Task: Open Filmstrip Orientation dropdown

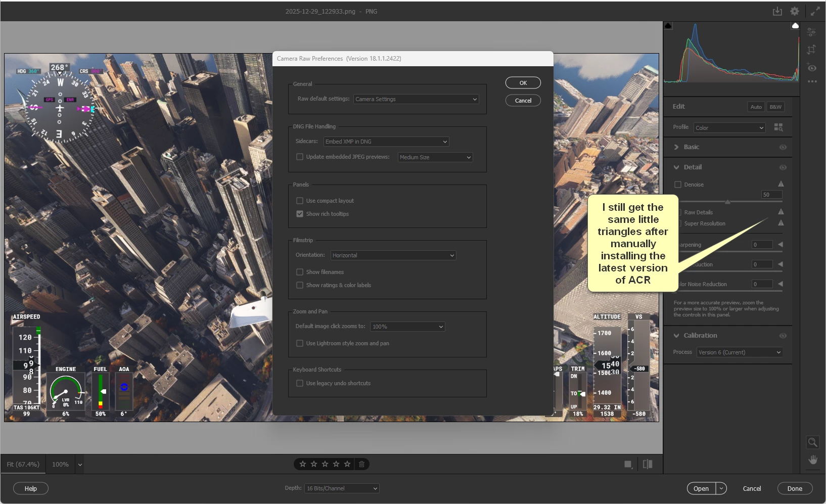Action: 393,255
